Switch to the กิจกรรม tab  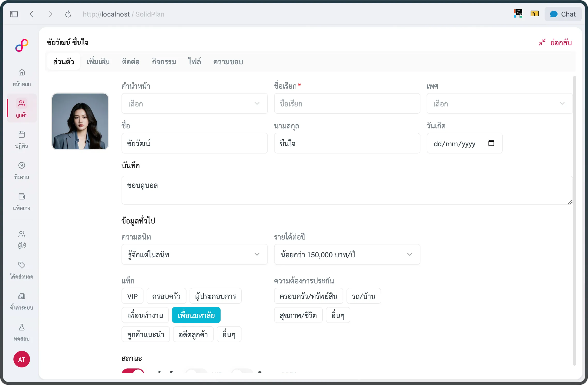coord(164,62)
